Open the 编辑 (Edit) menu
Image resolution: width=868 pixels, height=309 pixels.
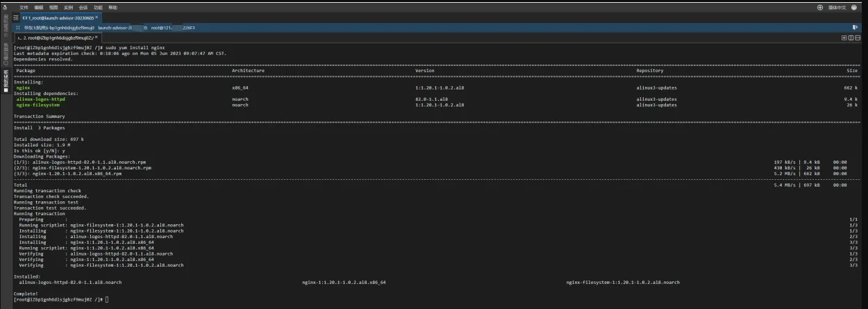[39, 8]
